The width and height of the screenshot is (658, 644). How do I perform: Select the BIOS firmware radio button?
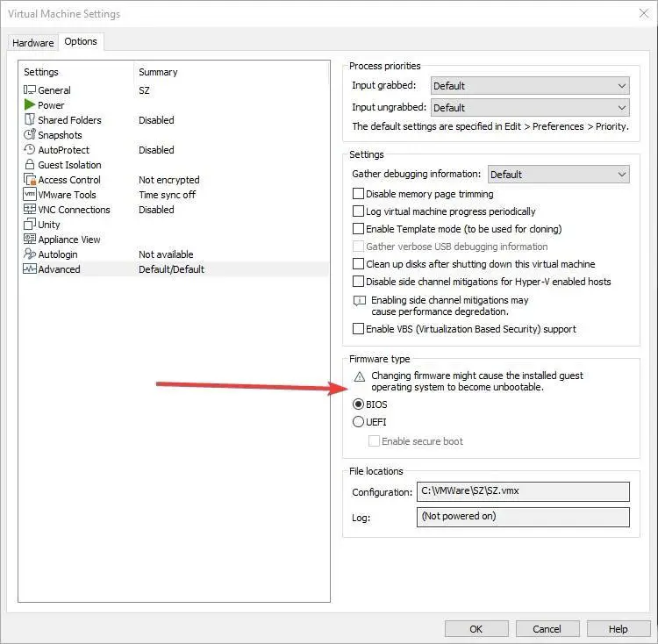pos(358,404)
